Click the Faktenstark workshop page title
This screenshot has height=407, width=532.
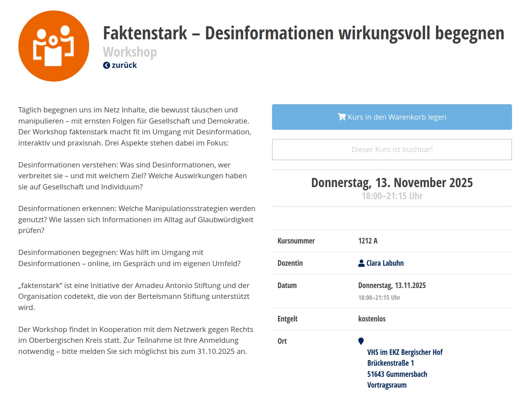coord(303,33)
